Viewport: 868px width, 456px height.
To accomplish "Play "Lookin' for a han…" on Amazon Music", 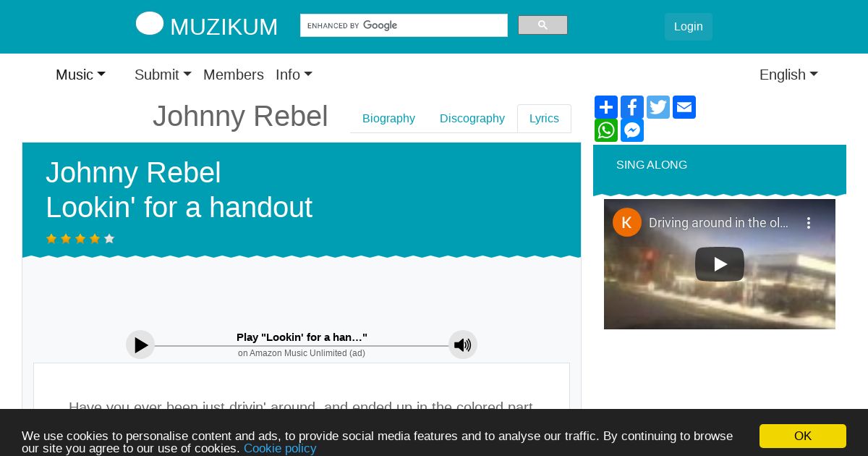I will (140, 345).
